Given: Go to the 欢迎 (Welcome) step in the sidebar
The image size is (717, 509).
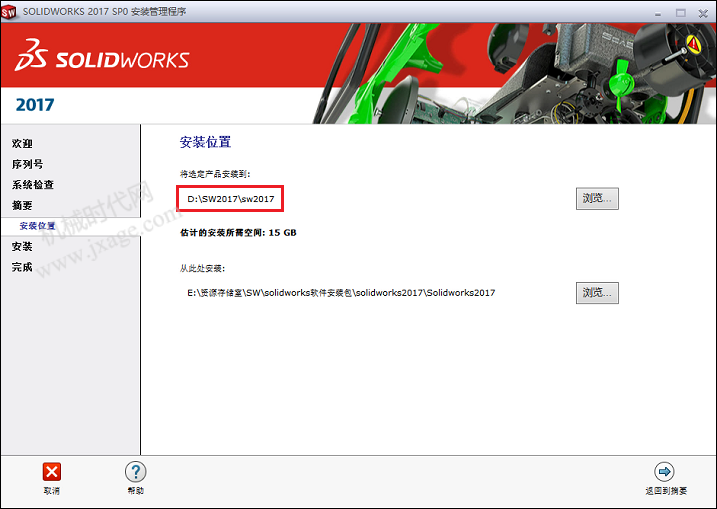Looking at the screenshot, I should 22,144.
